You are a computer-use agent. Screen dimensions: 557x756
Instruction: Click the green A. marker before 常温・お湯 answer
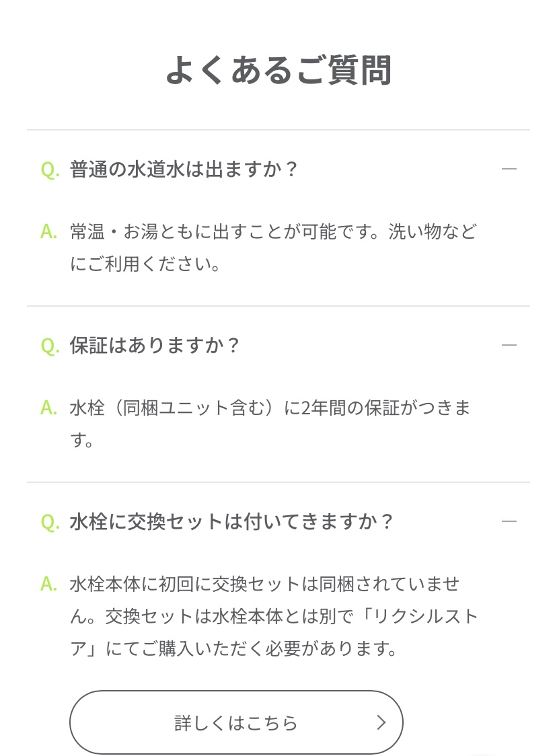(x=48, y=231)
